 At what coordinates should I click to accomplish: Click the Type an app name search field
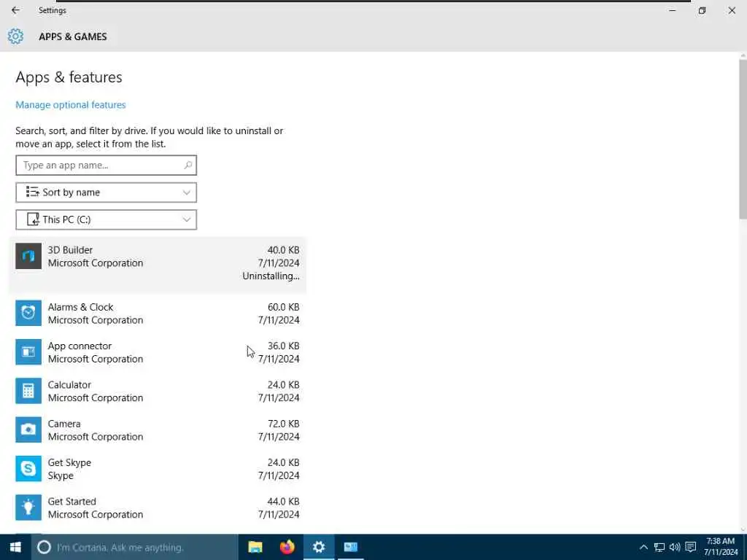pyautogui.click(x=106, y=166)
